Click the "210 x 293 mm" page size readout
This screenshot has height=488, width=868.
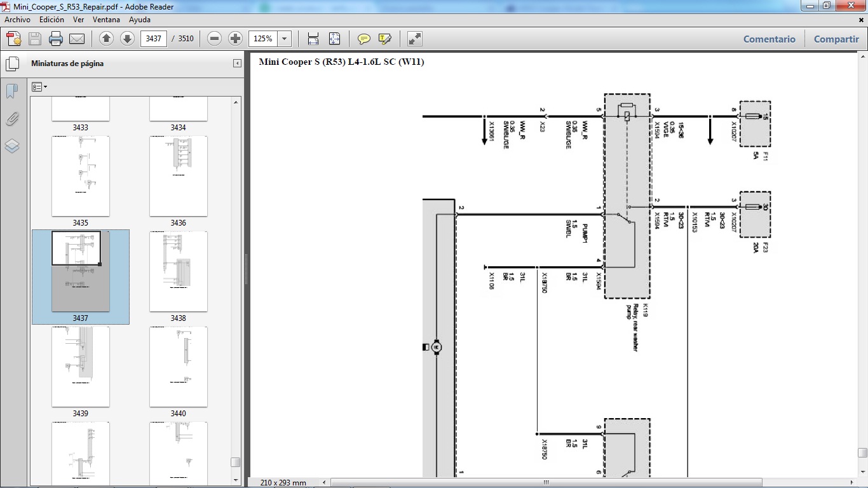tap(283, 482)
